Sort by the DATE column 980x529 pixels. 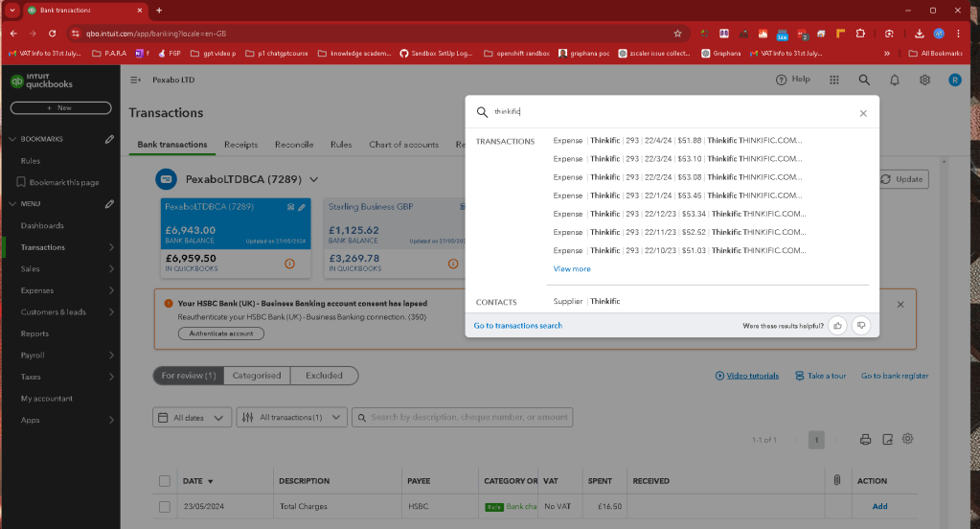pos(197,481)
